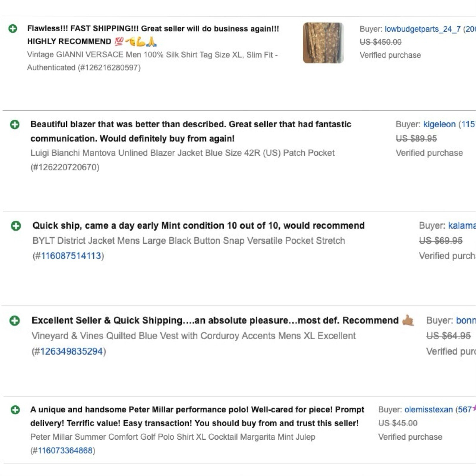Click the feedback score next to kigeleon
This screenshot has width=476, height=476.
(x=468, y=124)
